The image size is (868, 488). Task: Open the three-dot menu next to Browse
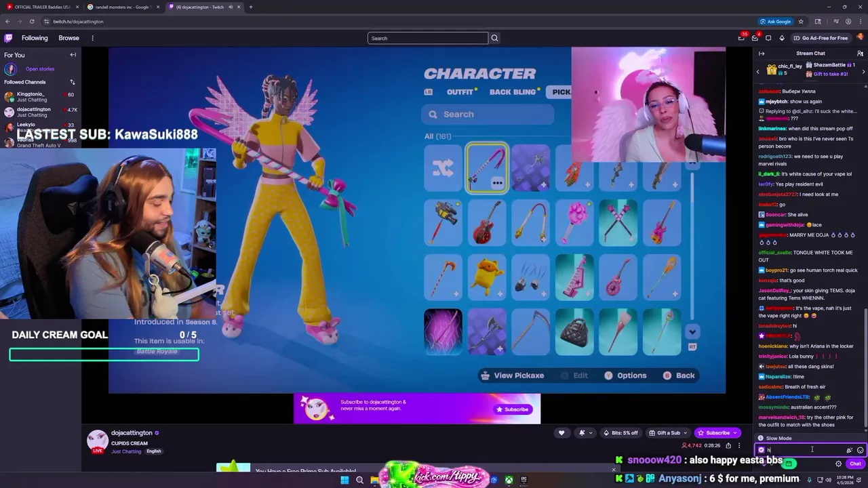coord(92,38)
